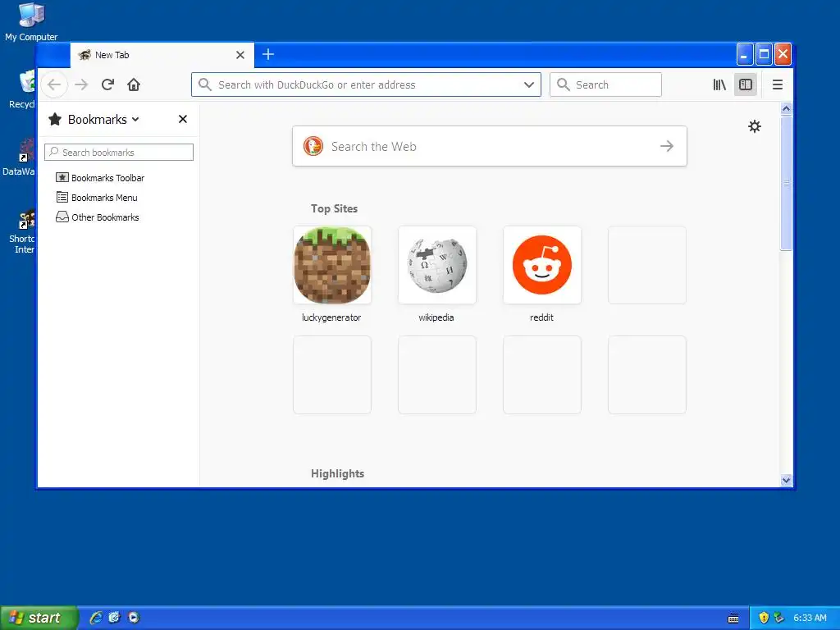Click the safely remove hardware tray icon

point(778,618)
